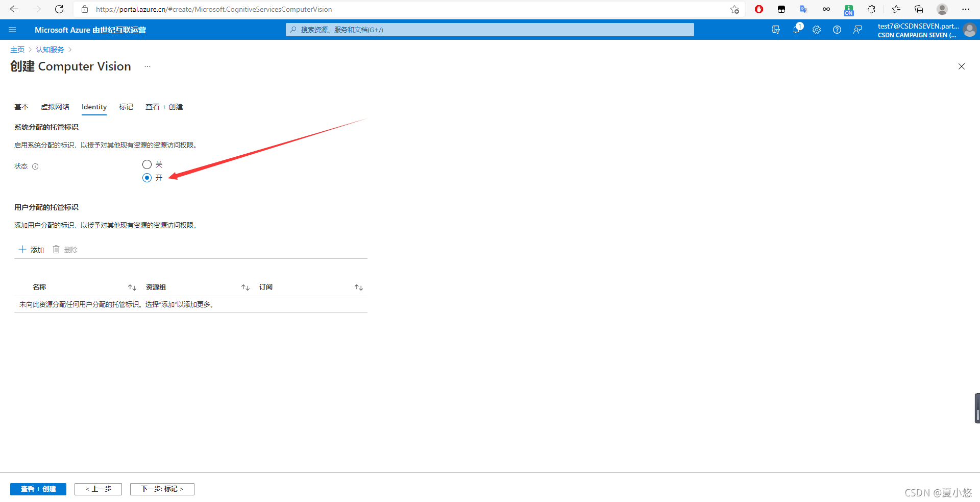Viewport: 980px width, 502px height.
Task: Open the translate extension icon
Action: click(x=804, y=9)
